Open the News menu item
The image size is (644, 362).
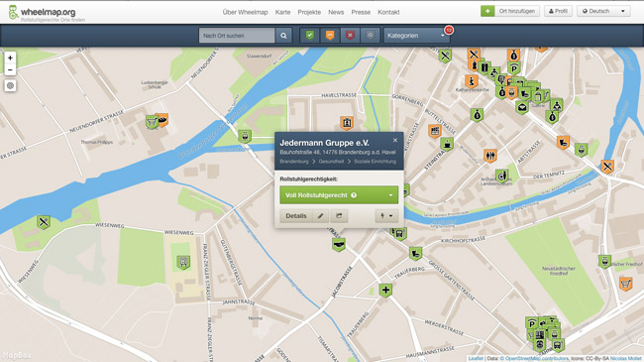tap(336, 12)
